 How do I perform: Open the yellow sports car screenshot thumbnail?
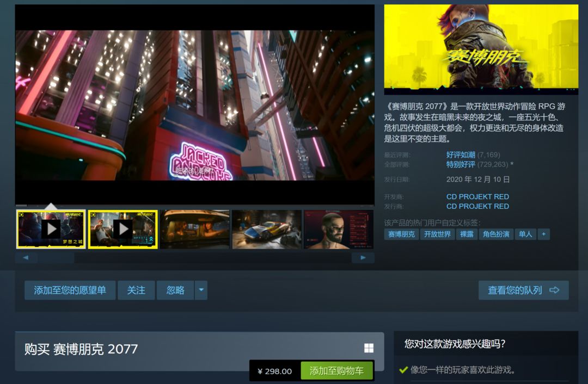click(x=267, y=229)
